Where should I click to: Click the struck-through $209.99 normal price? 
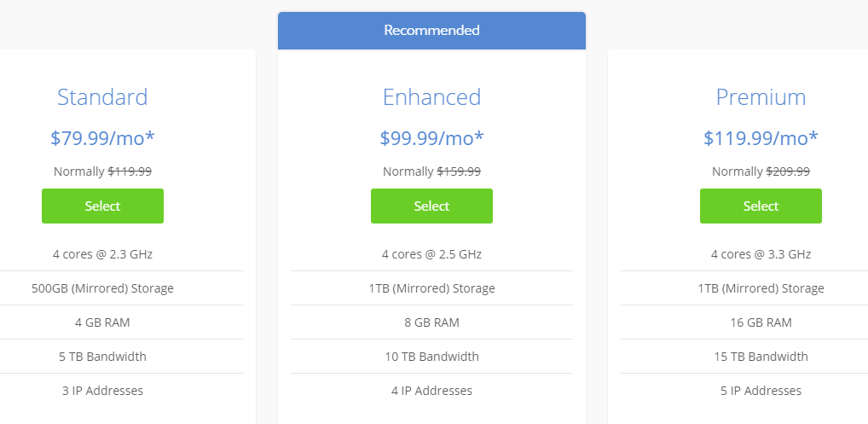(788, 171)
